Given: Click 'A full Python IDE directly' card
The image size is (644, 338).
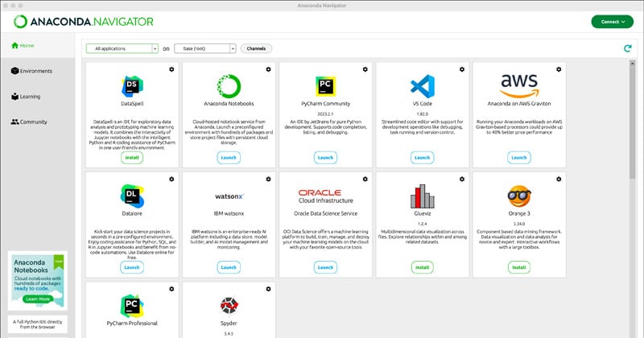Looking at the screenshot, I should pos(37,324).
